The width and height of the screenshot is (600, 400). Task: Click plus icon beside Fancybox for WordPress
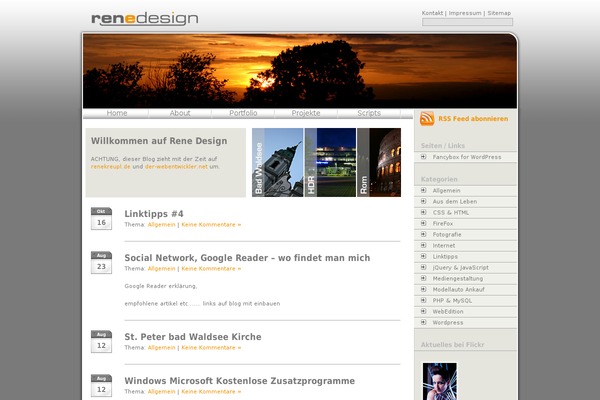click(424, 157)
